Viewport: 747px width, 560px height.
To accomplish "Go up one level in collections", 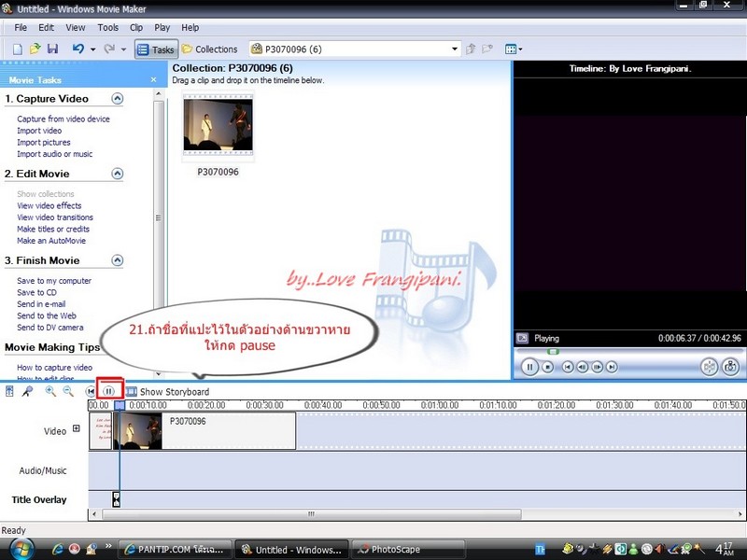I will (471, 49).
